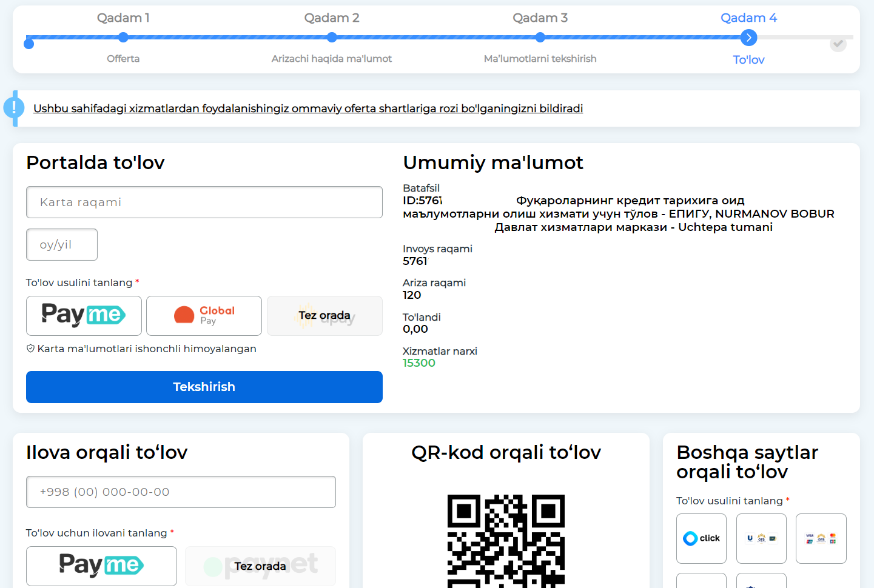Click the Invoys raqami label
Viewport: 874px width, 588px height.
coord(437,249)
